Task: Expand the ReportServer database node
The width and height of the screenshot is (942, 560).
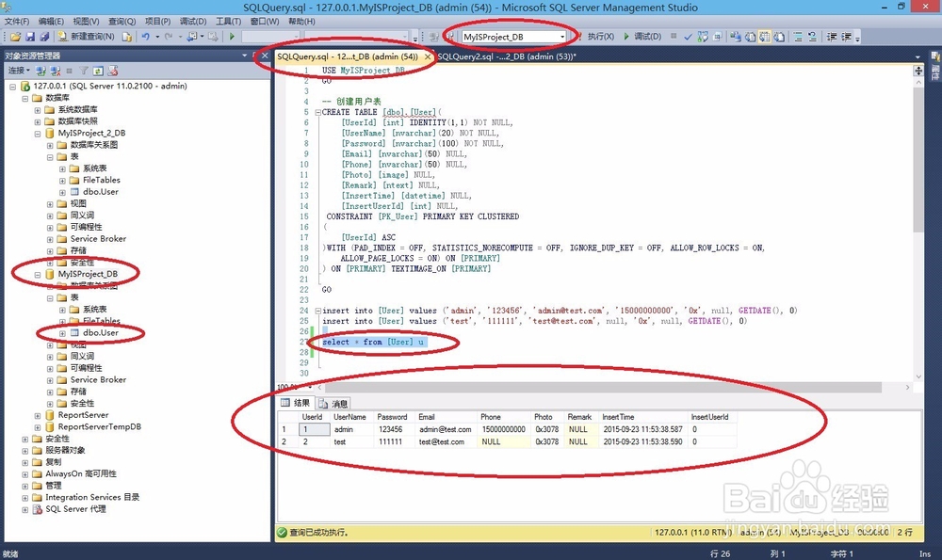Action: pyautogui.click(x=38, y=415)
